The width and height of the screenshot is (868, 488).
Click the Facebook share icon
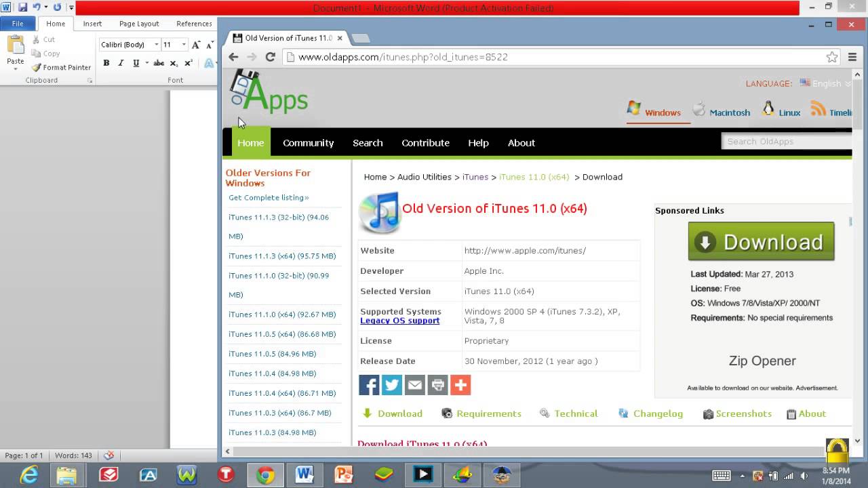click(369, 385)
